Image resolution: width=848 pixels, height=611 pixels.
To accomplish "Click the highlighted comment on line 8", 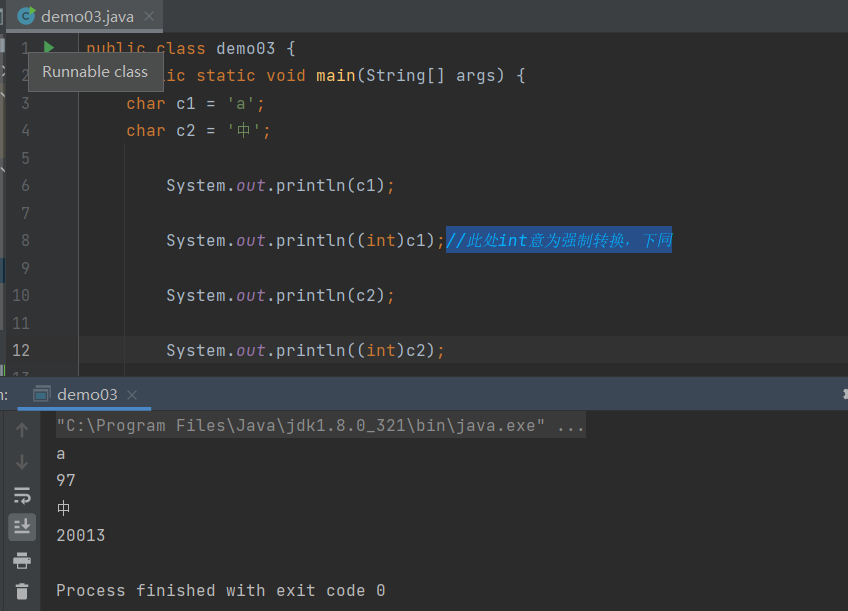I will (x=559, y=240).
